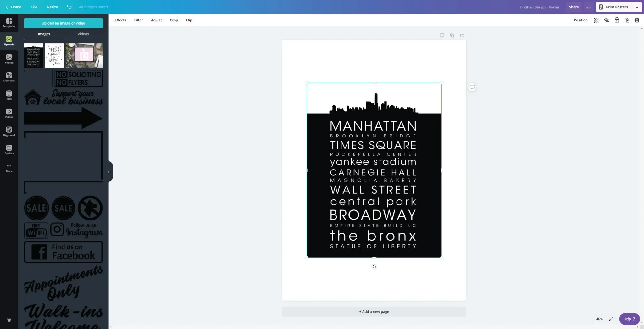
Task: Click the download icon in header
Action: 589,7
